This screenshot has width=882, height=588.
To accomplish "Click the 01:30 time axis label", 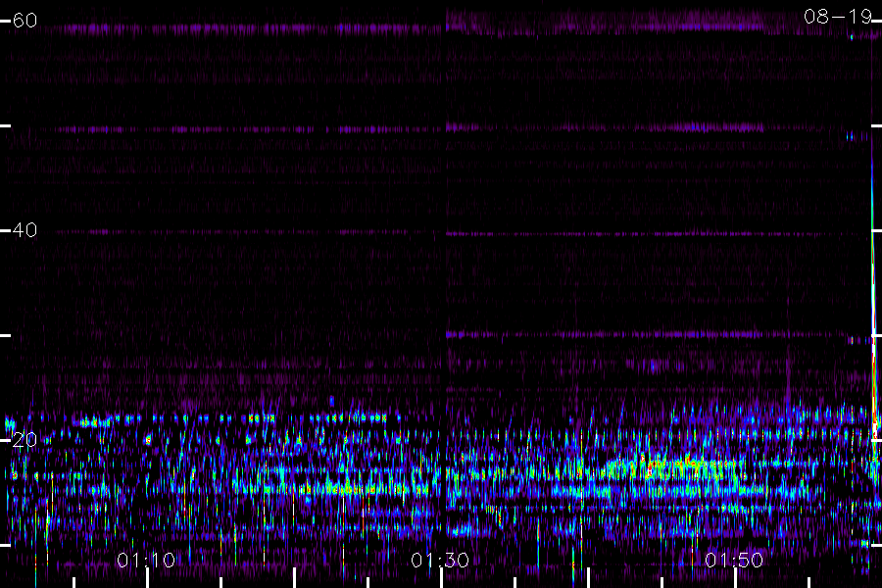I will pyautogui.click(x=440, y=561).
